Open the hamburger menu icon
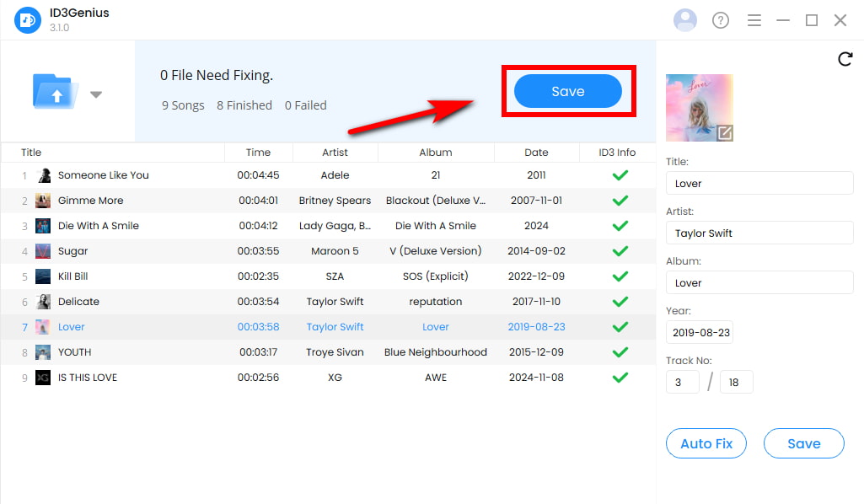Viewport: 864px width, 504px height. 754,20
